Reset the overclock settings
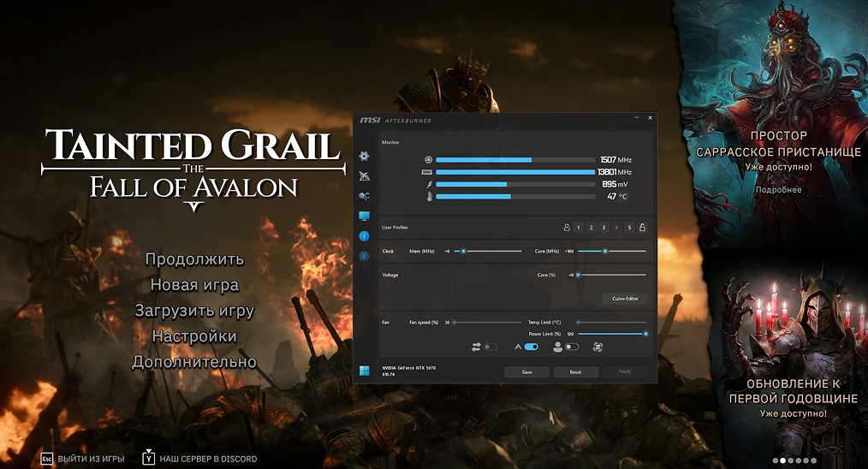 [576, 372]
